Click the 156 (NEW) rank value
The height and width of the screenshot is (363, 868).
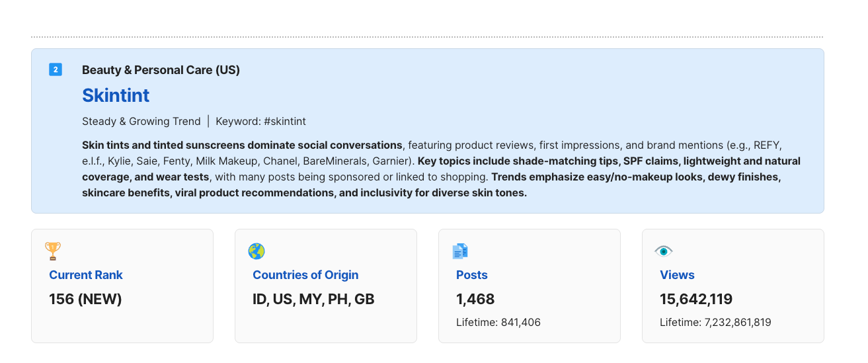pyautogui.click(x=85, y=300)
